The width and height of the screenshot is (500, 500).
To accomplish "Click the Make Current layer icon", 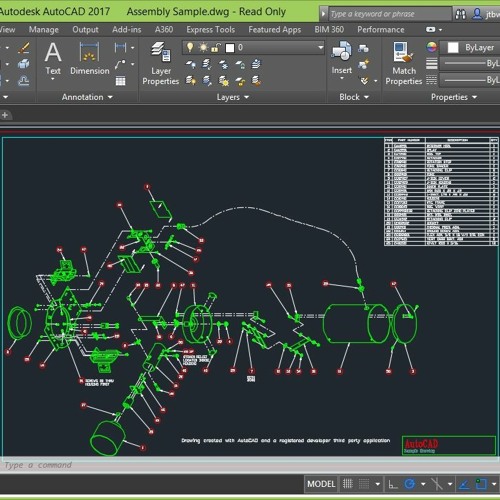I will tap(256, 64).
